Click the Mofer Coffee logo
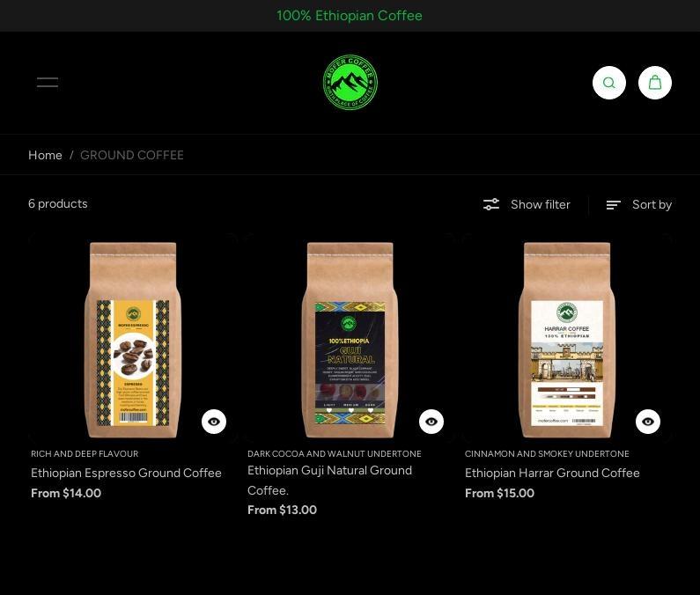This screenshot has height=595, width=700. [350, 83]
